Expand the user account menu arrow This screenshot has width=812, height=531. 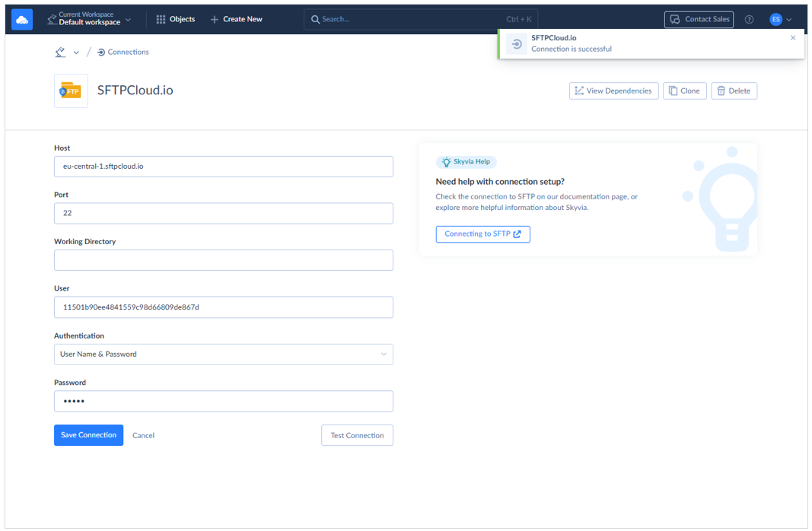click(789, 21)
